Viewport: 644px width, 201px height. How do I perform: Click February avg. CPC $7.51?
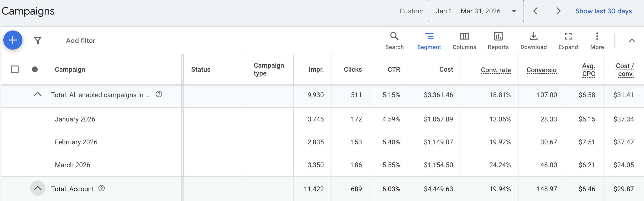pyautogui.click(x=587, y=142)
